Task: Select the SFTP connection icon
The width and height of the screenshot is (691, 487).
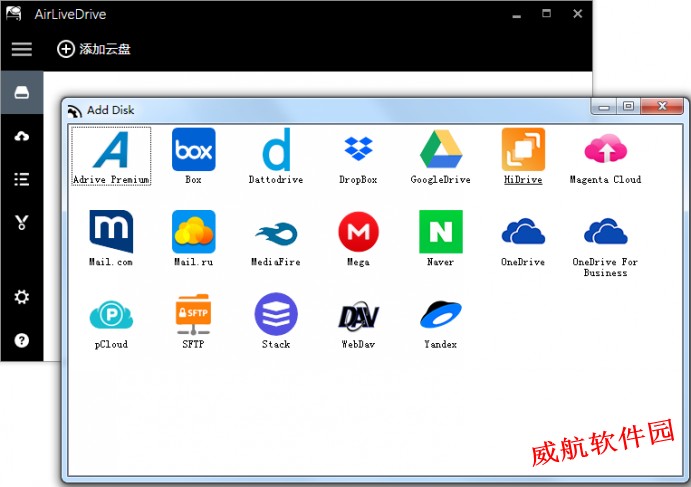Action: coord(193,314)
